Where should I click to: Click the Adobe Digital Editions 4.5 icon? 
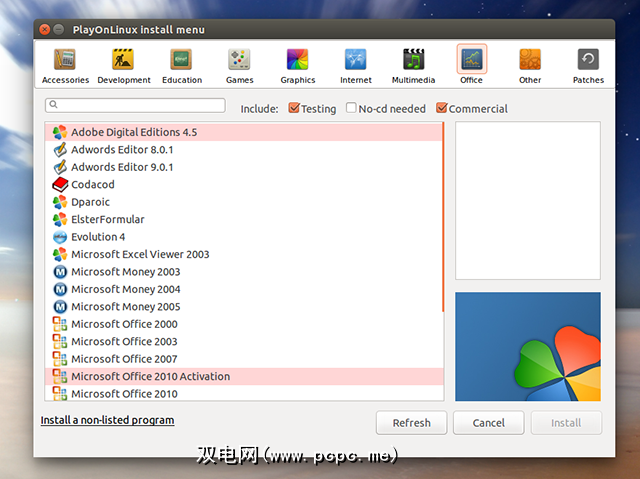[60, 132]
